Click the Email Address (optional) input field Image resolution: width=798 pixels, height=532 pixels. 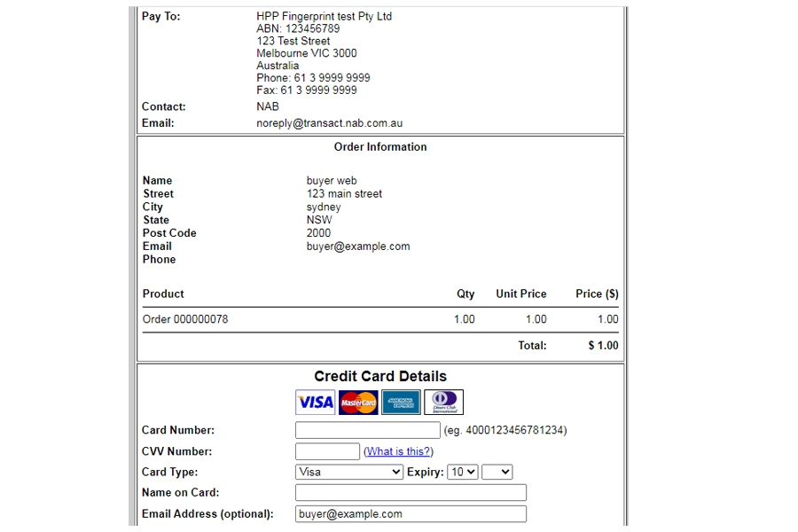[x=411, y=514]
